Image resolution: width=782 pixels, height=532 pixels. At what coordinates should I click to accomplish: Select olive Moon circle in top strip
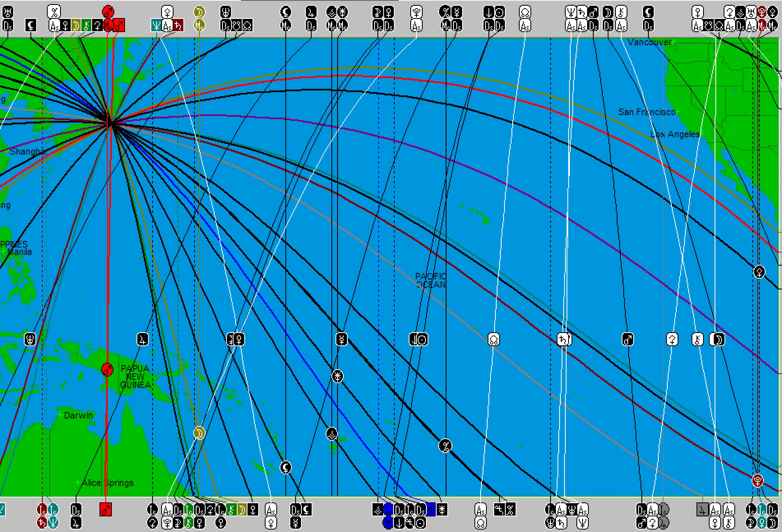point(199,12)
